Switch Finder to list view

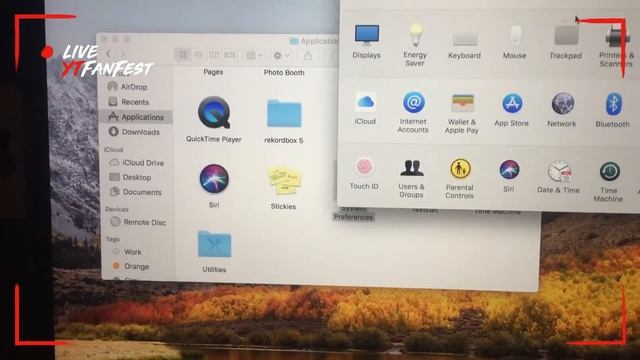click(x=198, y=55)
